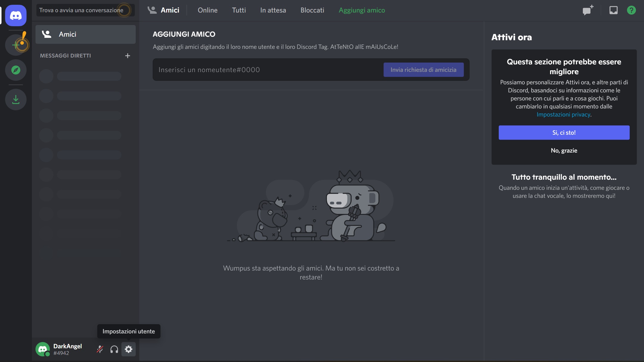This screenshot has height=362, width=644.
Task: Select the Amici friends list entry
Action: coord(85,34)
